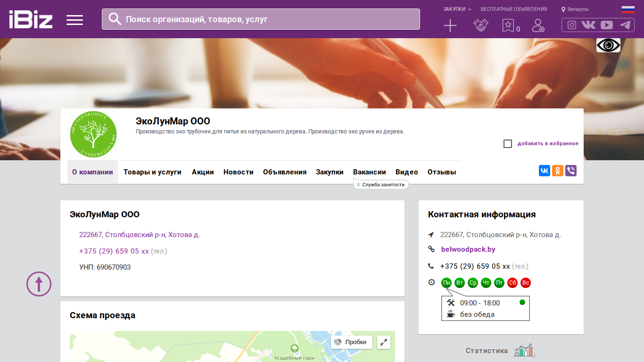
Task: Click Служба занятости tooltip link
Action: point(381,185)
